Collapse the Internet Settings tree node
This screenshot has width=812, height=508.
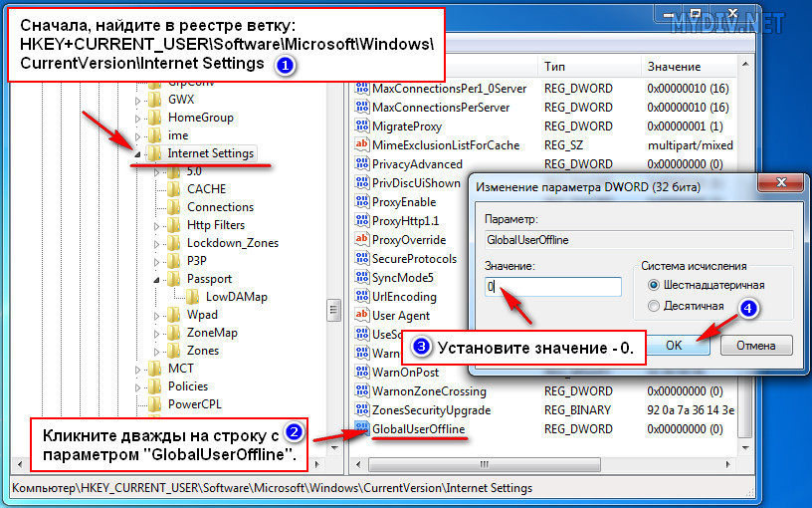138,154
